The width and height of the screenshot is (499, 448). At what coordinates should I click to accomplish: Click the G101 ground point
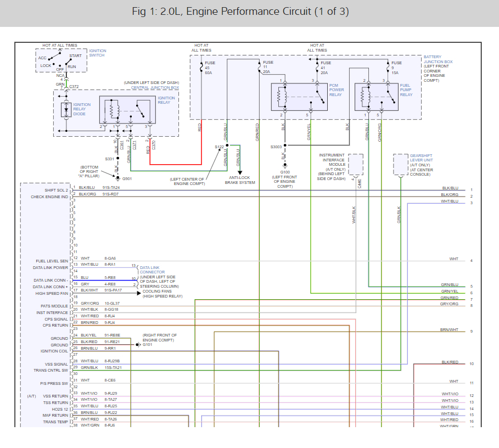138,345
